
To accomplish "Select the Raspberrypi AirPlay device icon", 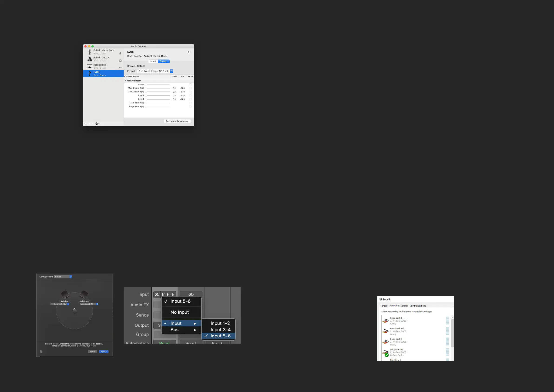I will 89,66.
